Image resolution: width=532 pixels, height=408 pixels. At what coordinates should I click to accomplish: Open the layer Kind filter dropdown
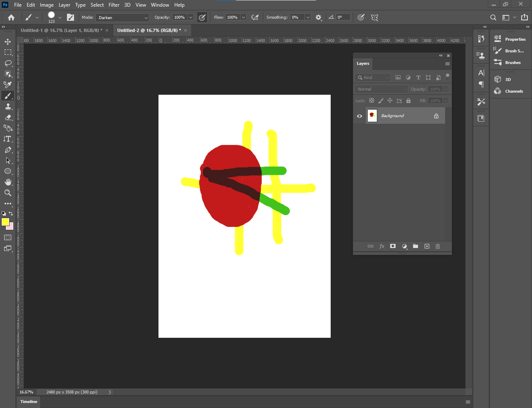click(373, 78)
